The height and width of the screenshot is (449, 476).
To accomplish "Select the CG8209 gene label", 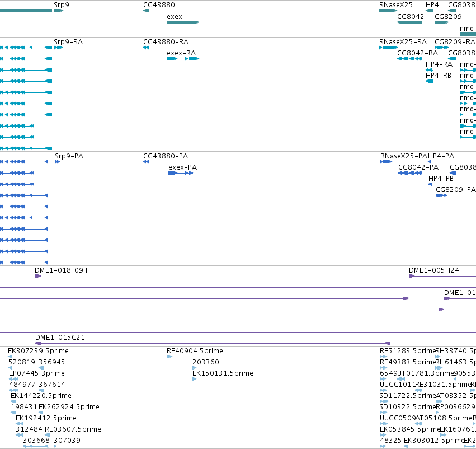I will click(448, 16).
